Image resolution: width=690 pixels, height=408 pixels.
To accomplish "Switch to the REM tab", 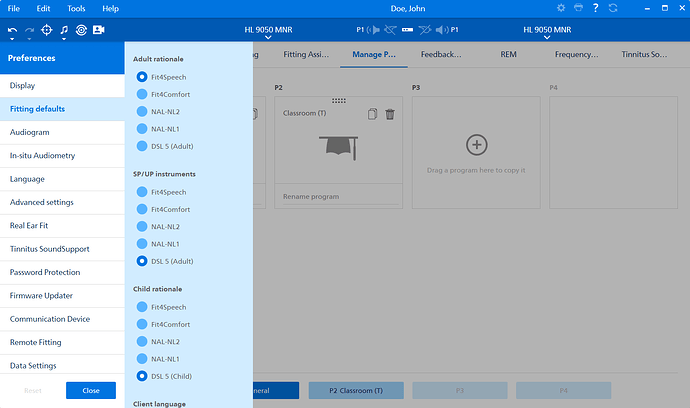I will point(508,55).
